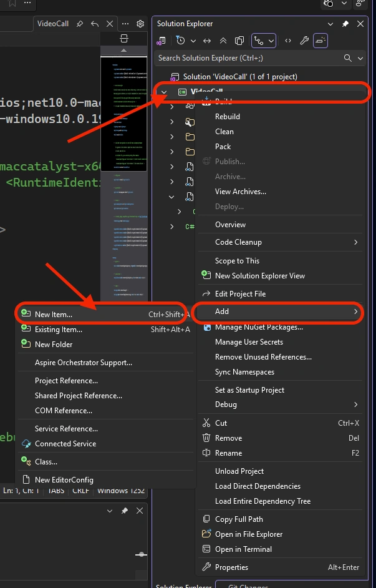Click the View Code angle-brackets icon
The height and width of the screenshot is (588, 376).
coord(288,41)
